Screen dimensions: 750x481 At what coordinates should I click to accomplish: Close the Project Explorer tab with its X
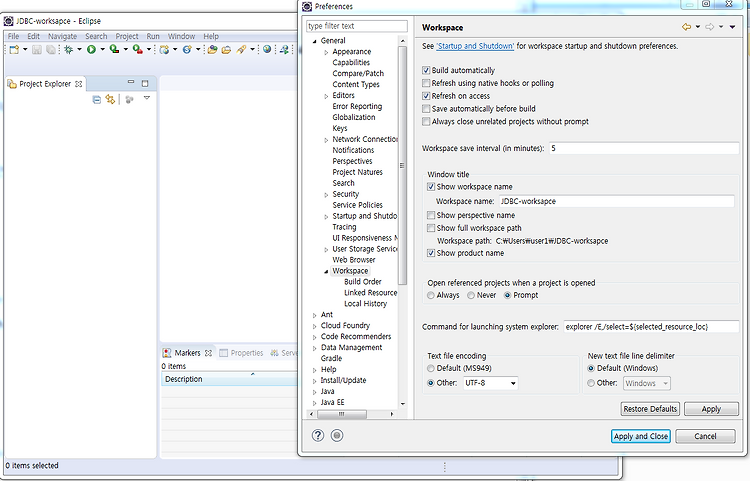tap(78, 84)
